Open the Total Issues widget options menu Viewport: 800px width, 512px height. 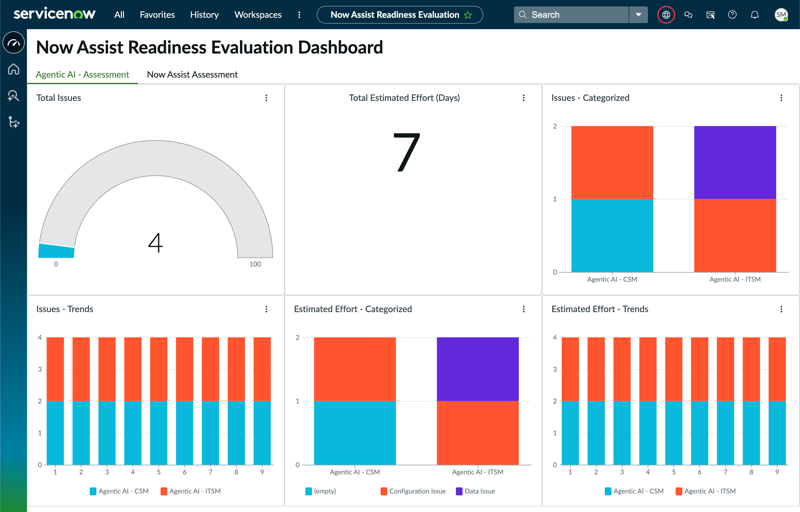[266, 98]
